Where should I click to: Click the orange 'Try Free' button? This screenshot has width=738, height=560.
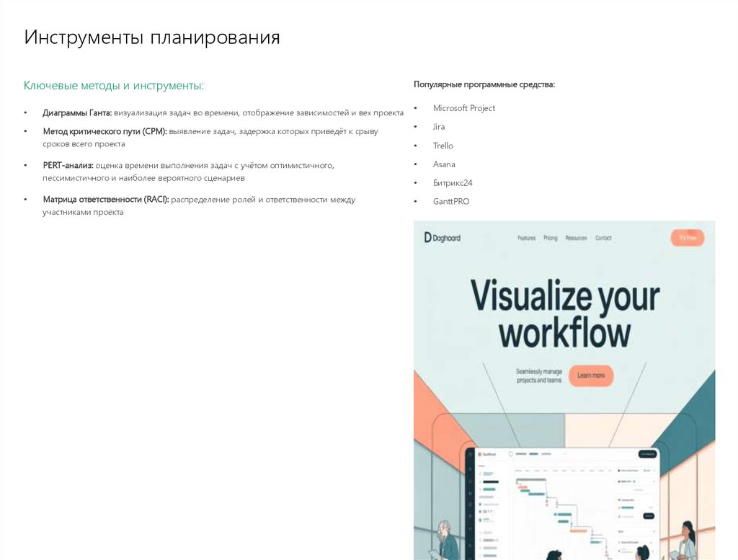point(688,238)
